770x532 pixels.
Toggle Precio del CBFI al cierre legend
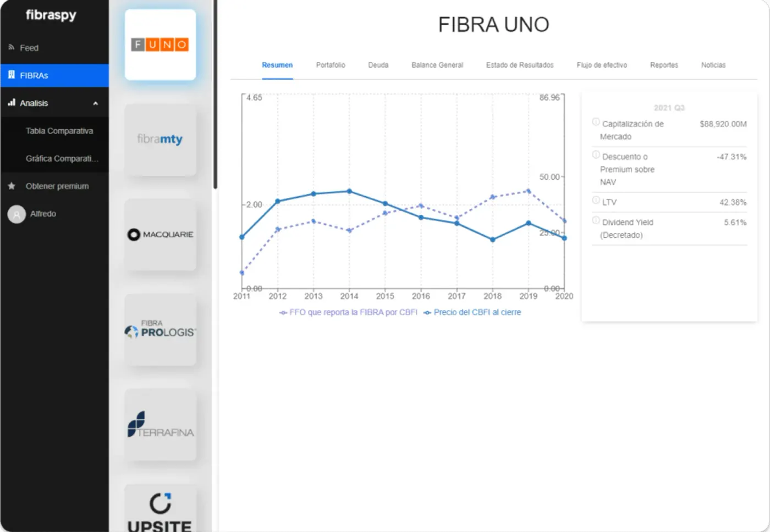(472, 312)
